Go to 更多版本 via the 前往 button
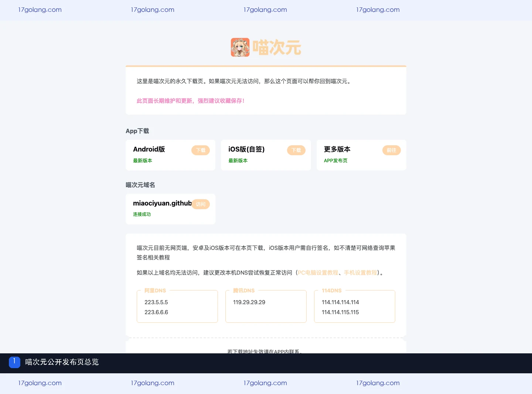532x394 pixels. pyautogui.click(x=392, y=150)
